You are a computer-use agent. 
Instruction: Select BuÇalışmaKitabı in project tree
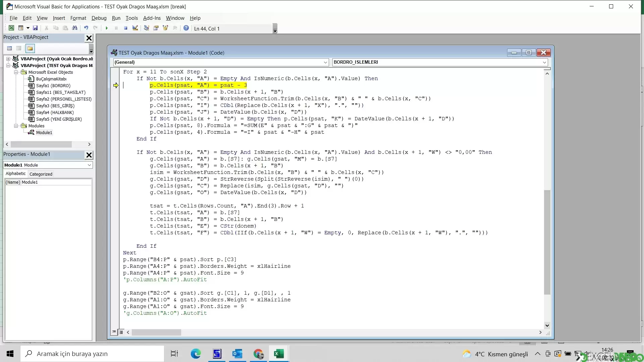coord(51,79)
